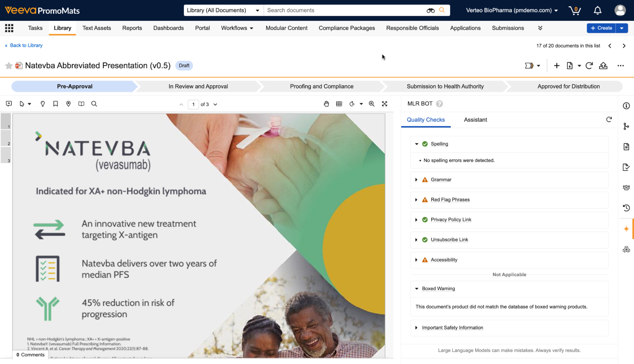The height and width of the screenshot is (364, 634).
Task: Mark document as favorite with star
Action: coord(9,66)
